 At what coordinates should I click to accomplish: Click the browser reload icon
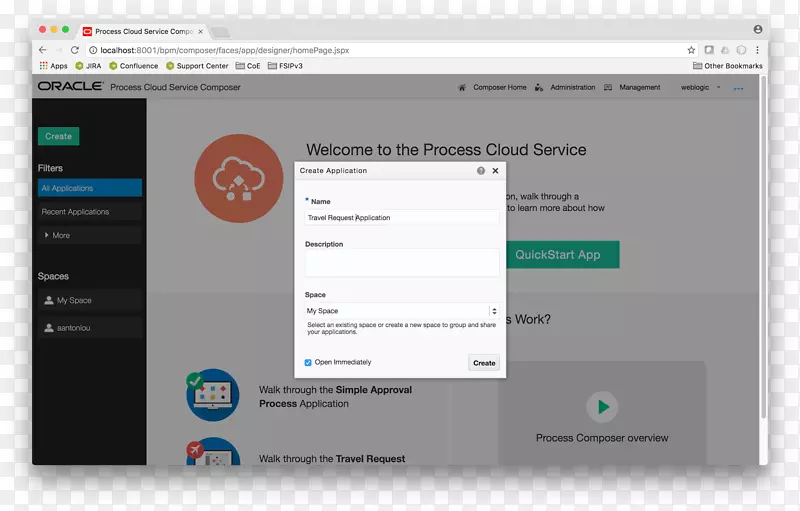coord(76,50)
